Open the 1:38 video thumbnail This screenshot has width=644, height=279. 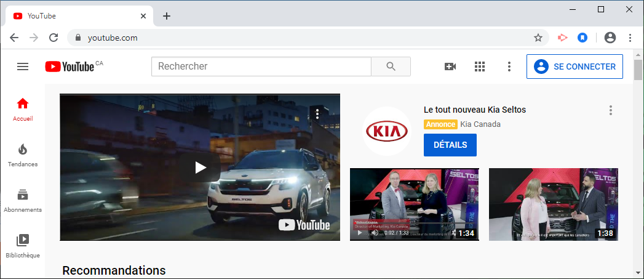tap(553, 204)
